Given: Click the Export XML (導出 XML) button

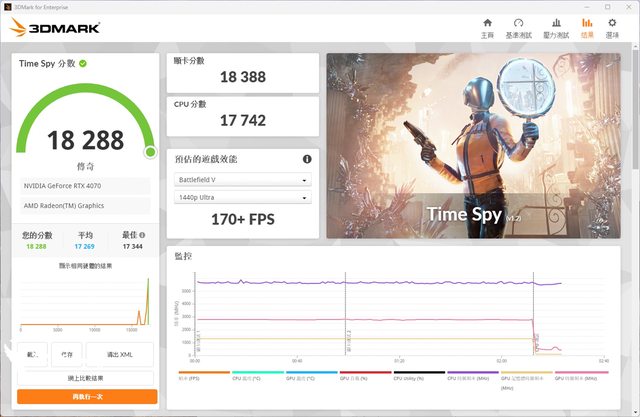Looking at the screenshot, I should click(119, 354).
